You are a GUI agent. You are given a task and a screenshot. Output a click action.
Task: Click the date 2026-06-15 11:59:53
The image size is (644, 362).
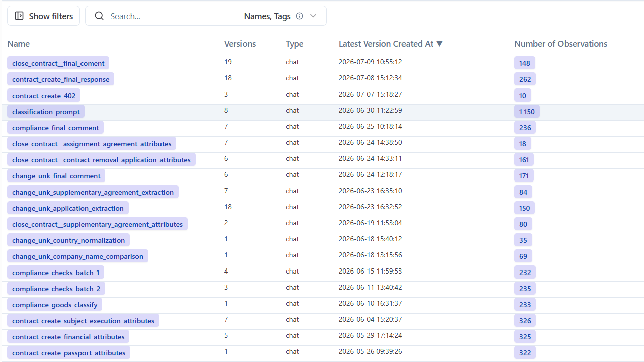coord(370,271)
